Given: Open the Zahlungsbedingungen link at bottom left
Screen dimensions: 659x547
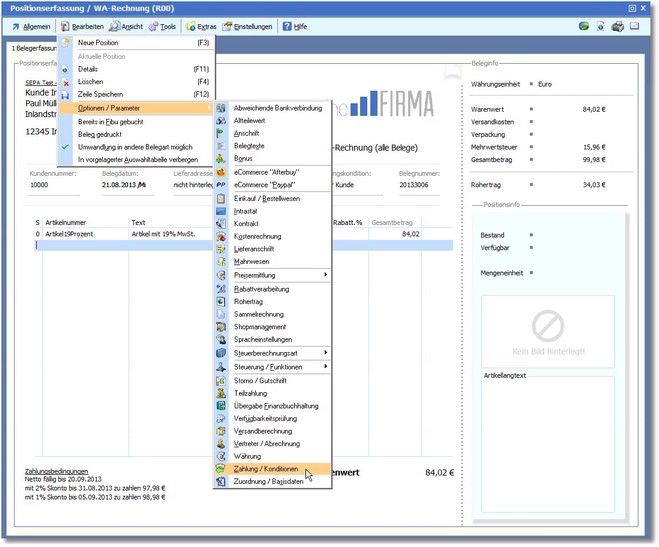Looking at the screenshot, I should coord(56,471).
